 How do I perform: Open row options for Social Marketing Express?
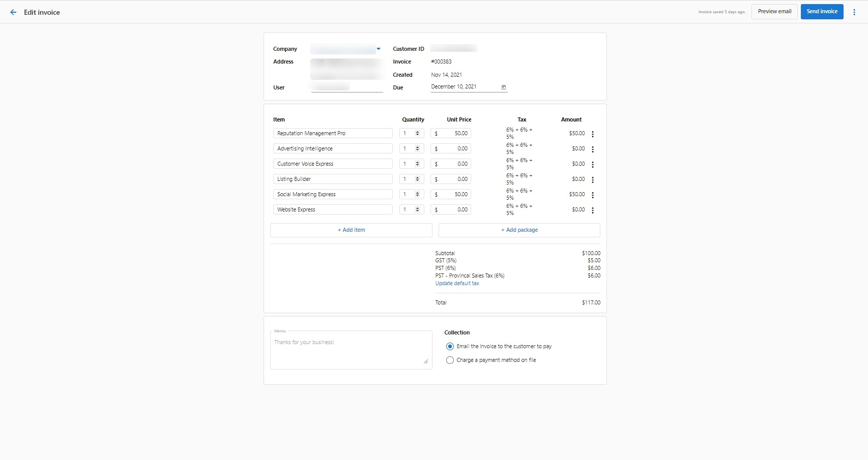tap(593, 195)
